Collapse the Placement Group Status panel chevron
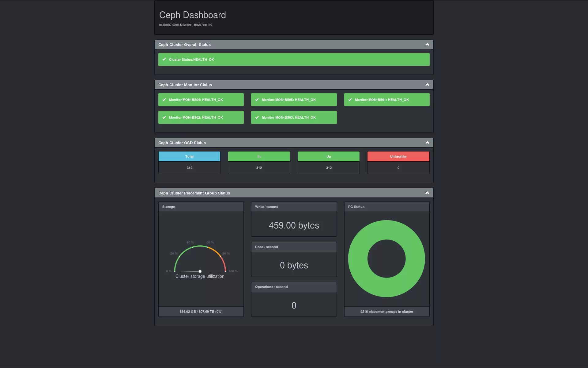This screenshot has height=368, width=588. point(427,193)
